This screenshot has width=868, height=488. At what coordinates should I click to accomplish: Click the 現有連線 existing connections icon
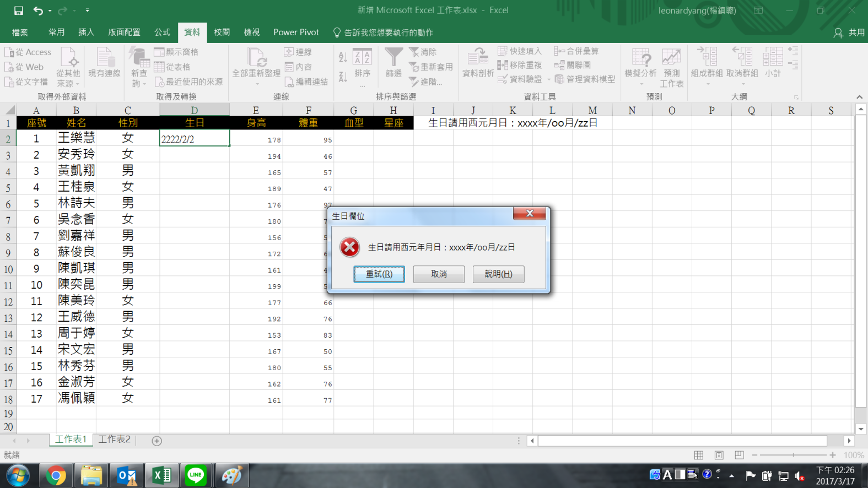coord(104,57)
